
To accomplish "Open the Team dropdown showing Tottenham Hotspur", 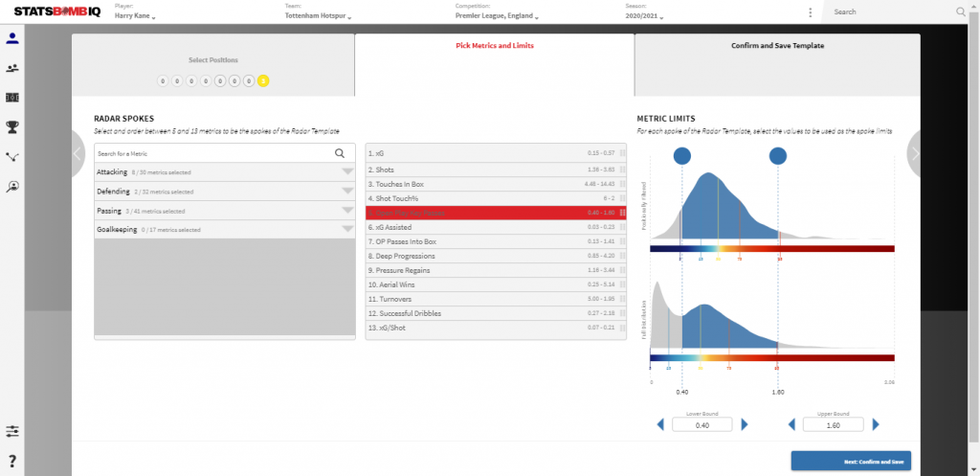I will pyautogui.click(x=318, y=17).
